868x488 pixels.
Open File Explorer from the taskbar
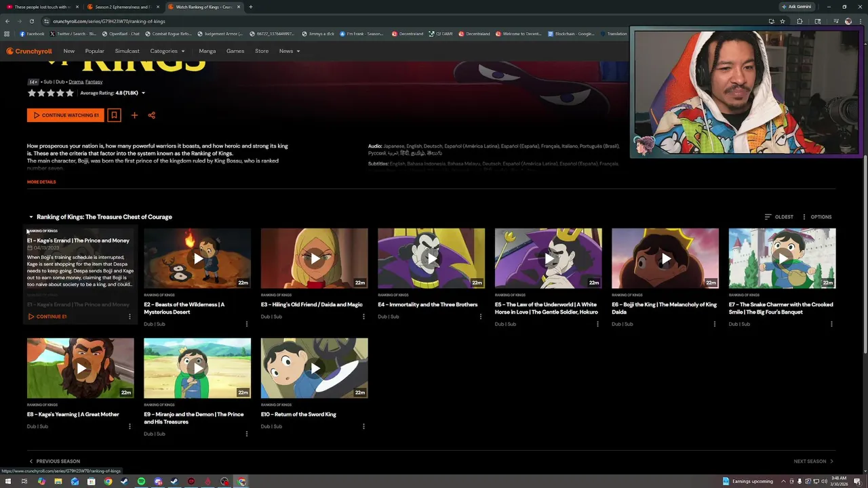58,481
